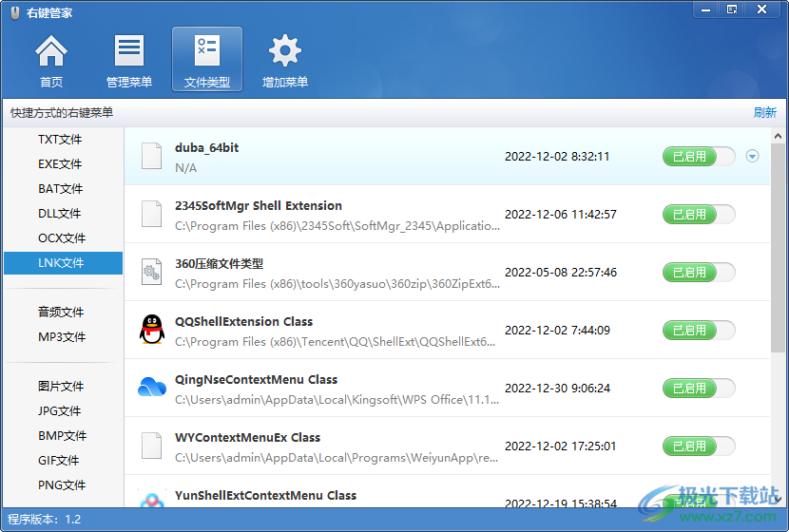Click the date 2022-12-02 8:32:11
789x532 pixels.
[557, 157]
